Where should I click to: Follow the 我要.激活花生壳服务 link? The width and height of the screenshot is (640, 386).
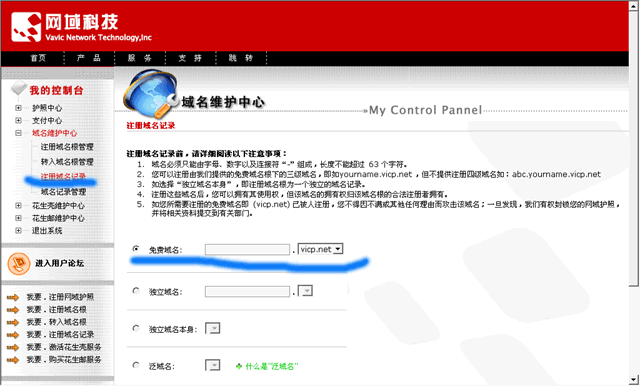point(64,348)
